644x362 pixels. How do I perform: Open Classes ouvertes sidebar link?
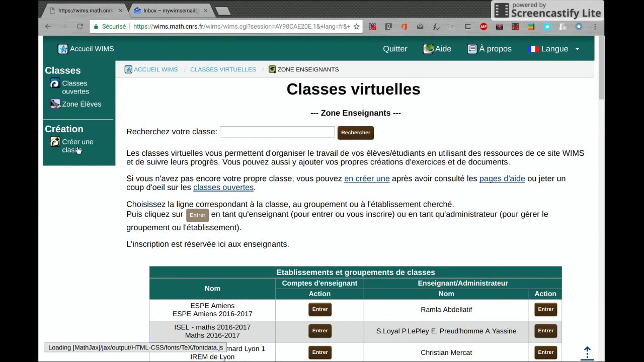(x=75, y=87)
